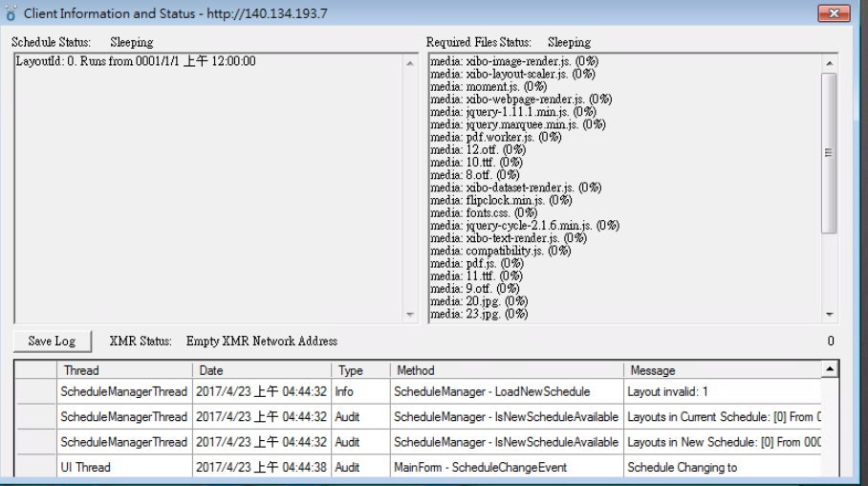Click the 'Layouts in New Schedule' message cell
Image resolution: width=868 pixels, height=486 pixels.
pyautogui.click(x=722, y=442)
